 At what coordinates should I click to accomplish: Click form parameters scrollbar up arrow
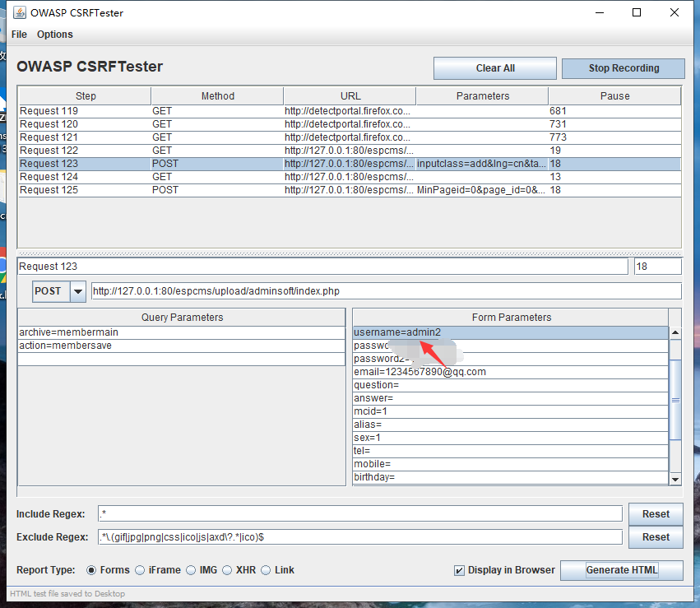[675, 332]
